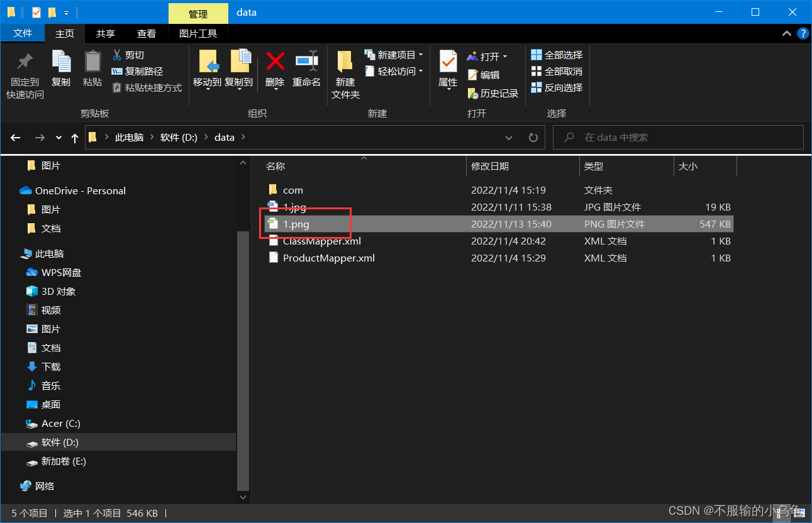Create a new folder 新建文件夹
This screenshot has width=812, height=523.
pos(345,74)
